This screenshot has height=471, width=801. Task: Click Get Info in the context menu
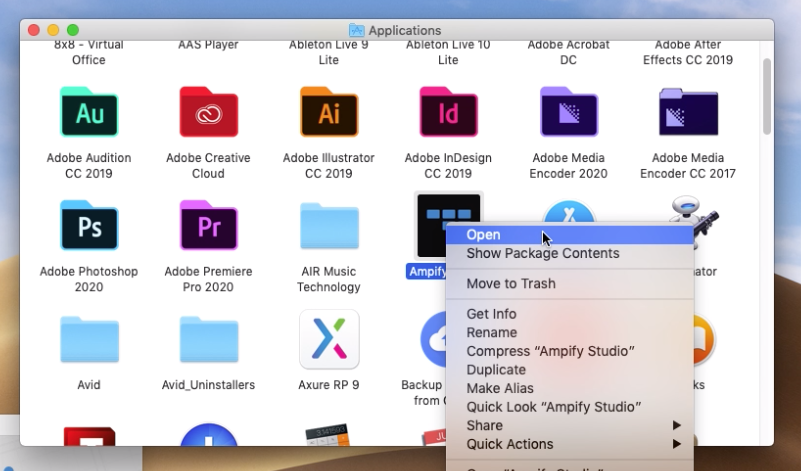[570, 314]
